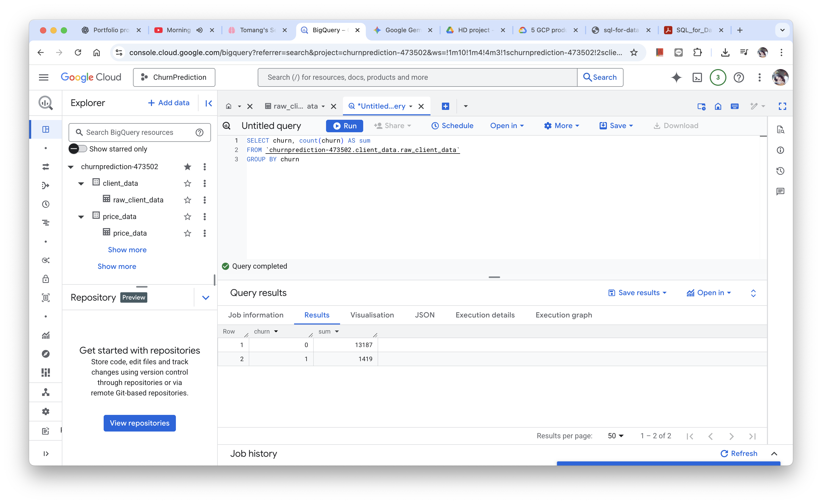This screenshot has height=504, width=822.
Task: Star the price_data table under price_data dataset
Action: pos(188,233)
